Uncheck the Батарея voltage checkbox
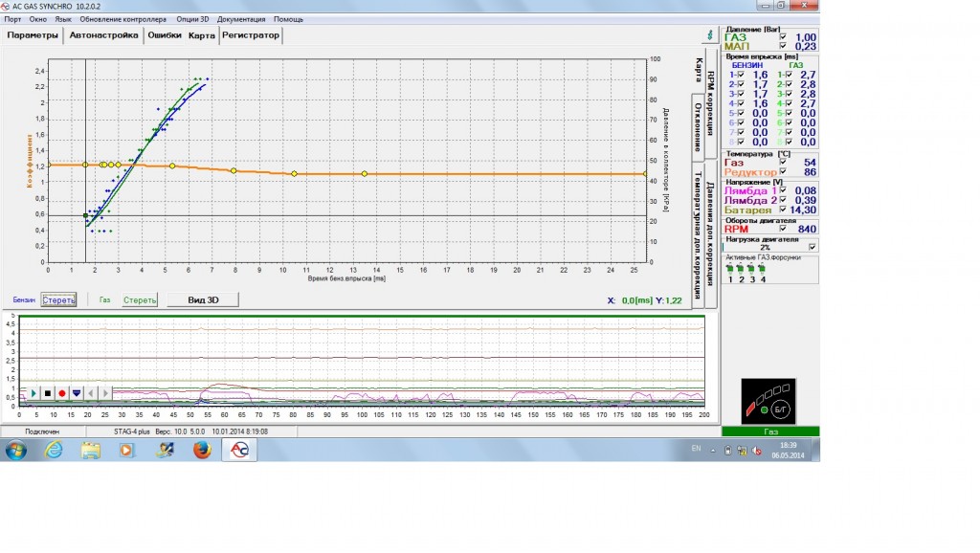The width and height of the screenshot is (980, 553). (x=783, y=210)
